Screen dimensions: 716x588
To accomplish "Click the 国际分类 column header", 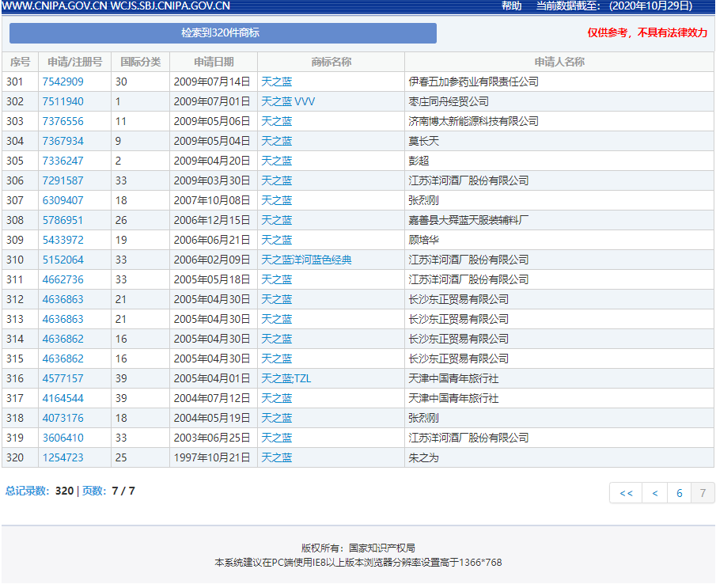I will pos(140,62).
